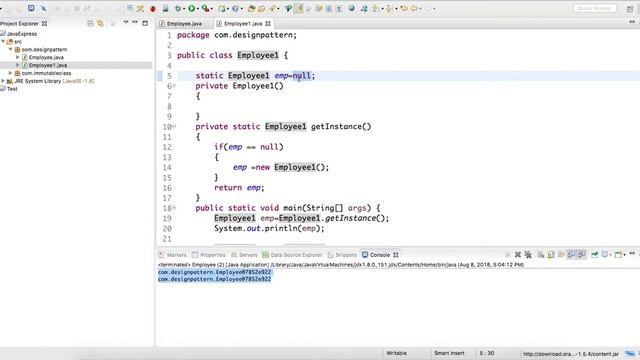Click the getInstance() declaration on line 10
The height and width of the screenshot is (360, 640).
point(341,127)
